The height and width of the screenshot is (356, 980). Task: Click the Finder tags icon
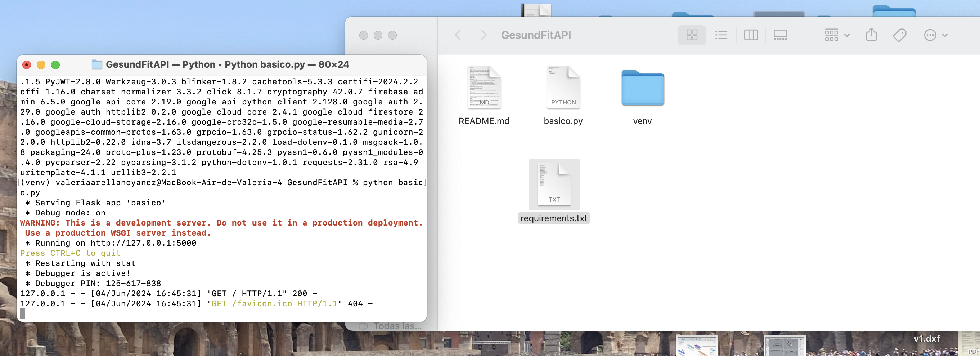[x=900, y=35]
